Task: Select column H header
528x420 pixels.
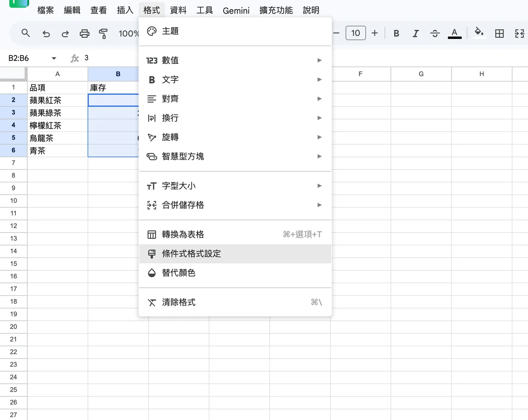Action: point(481,74)
